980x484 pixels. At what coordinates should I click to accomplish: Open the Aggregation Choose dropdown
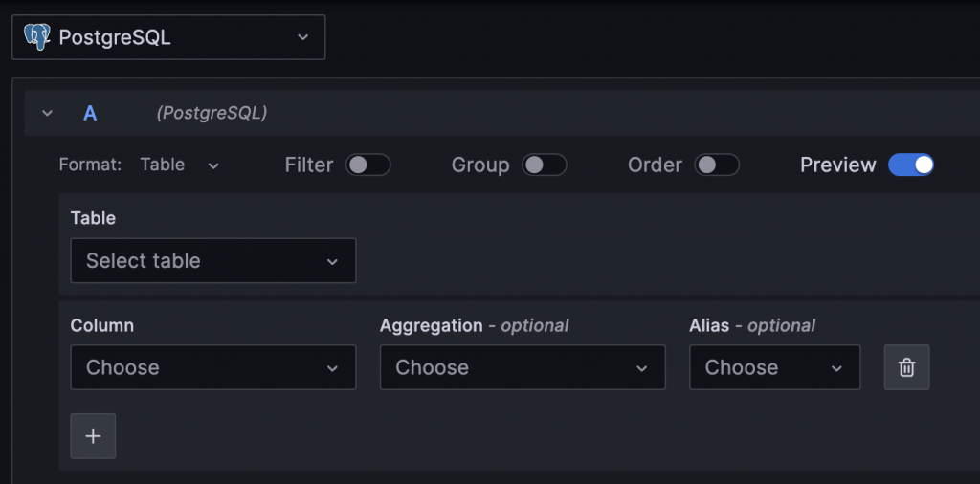click(523, 367)
